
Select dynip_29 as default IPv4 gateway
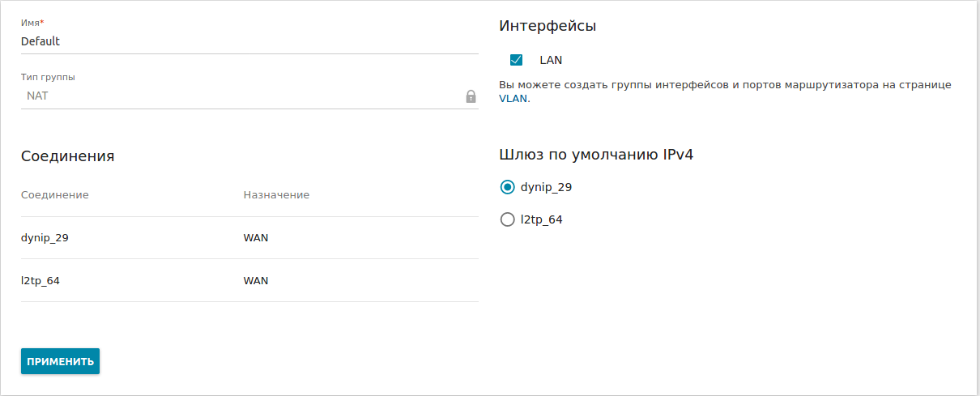pos(508,187)
